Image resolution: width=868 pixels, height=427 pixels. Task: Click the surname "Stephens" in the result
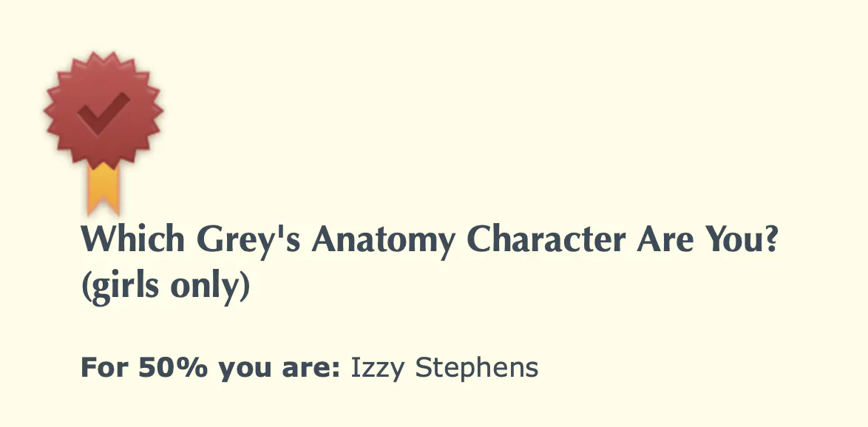[x=477, y=369]
